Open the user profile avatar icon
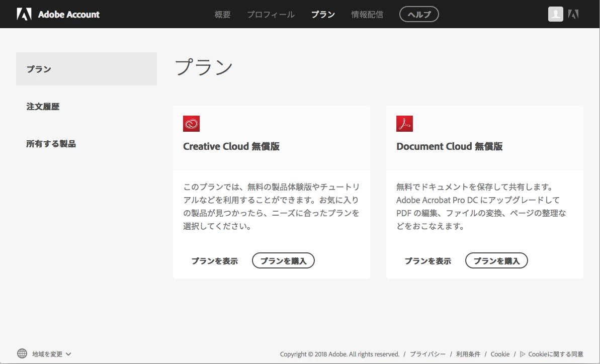Screen dimensions: 600x364 click(x=556, y=14)
